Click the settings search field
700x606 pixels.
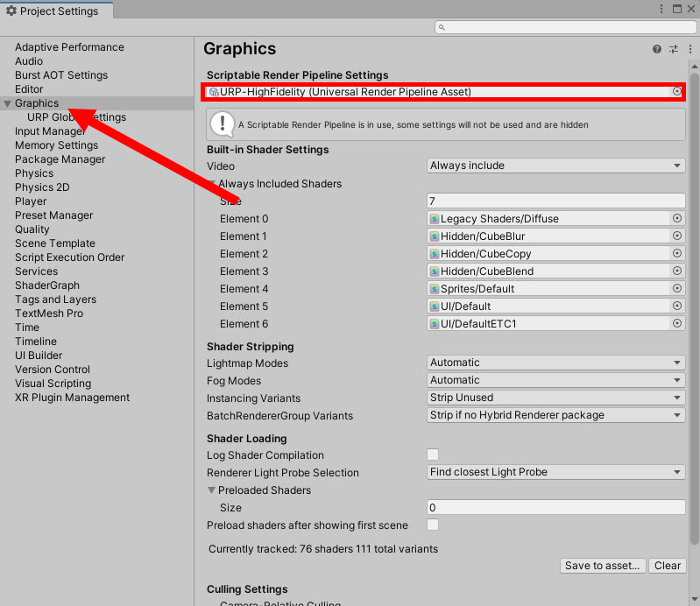click(566, 27)
